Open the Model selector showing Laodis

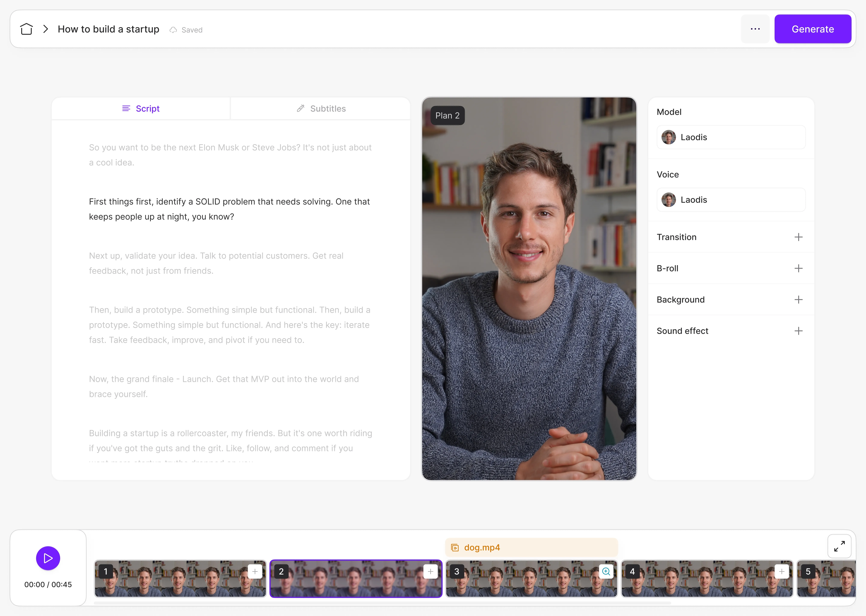pos(731,137)
